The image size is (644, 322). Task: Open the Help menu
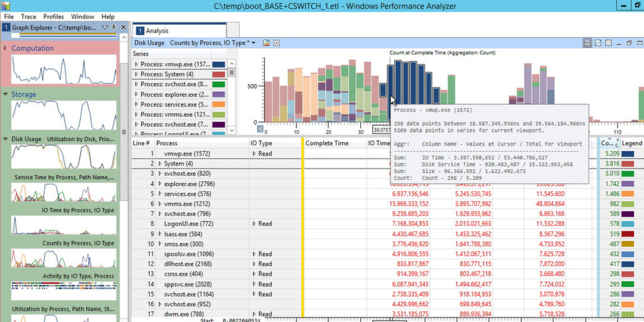click(108, 17)
